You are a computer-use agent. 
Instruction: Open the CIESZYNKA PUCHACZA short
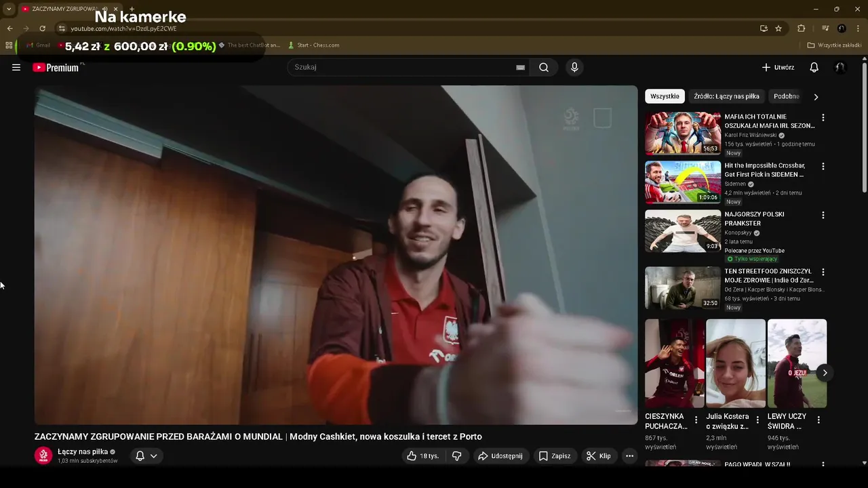point(674,363)
